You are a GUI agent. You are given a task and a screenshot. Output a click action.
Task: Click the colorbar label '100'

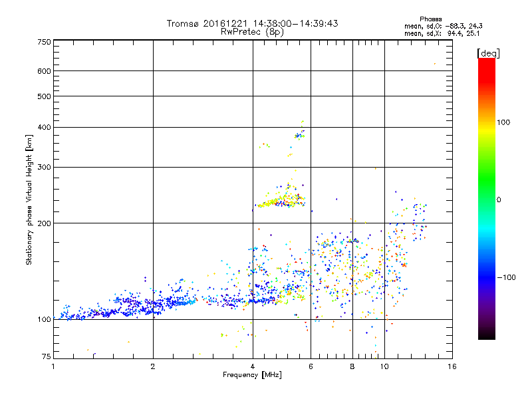[x=503, y=122]
